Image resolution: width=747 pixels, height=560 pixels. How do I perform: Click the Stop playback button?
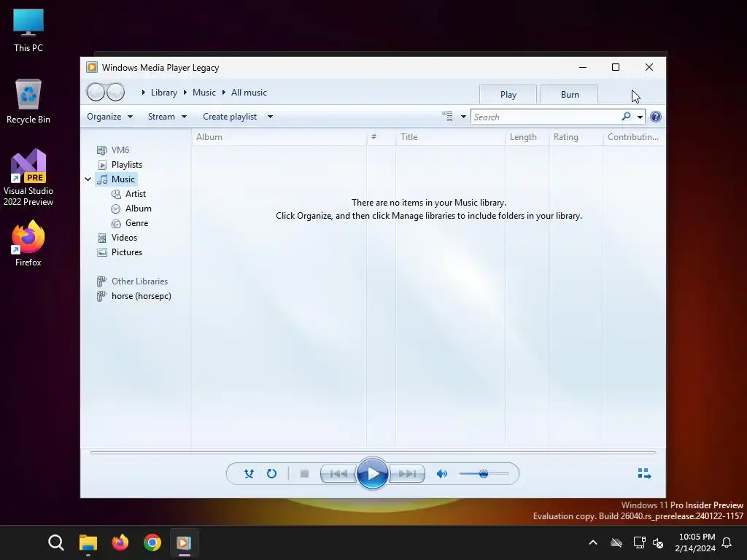coord(304,473)
